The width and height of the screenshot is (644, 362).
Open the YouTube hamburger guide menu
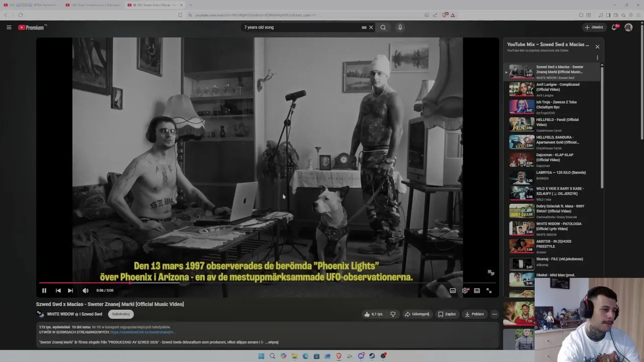(x=9, y=27)
